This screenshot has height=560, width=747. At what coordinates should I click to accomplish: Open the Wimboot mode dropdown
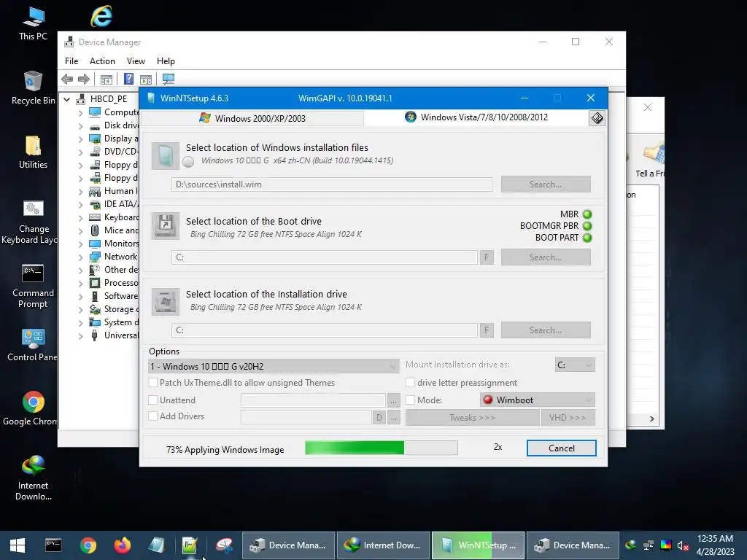pos(538,400)
